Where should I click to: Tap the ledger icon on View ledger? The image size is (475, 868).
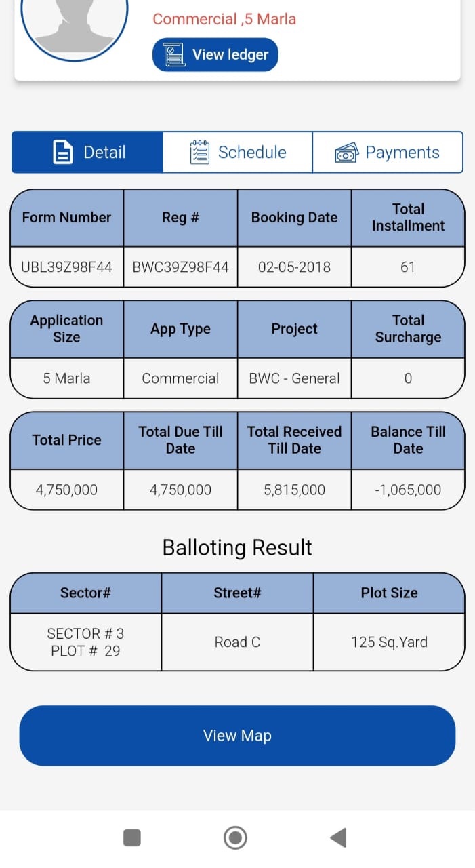tap(175, 55)
